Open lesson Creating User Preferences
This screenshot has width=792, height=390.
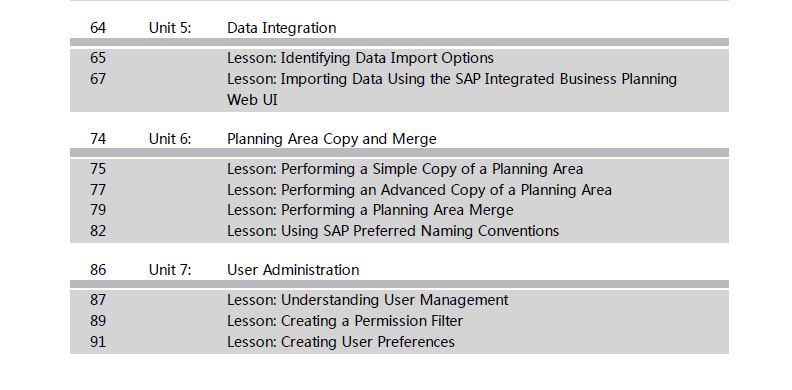(x=341, y=342)
